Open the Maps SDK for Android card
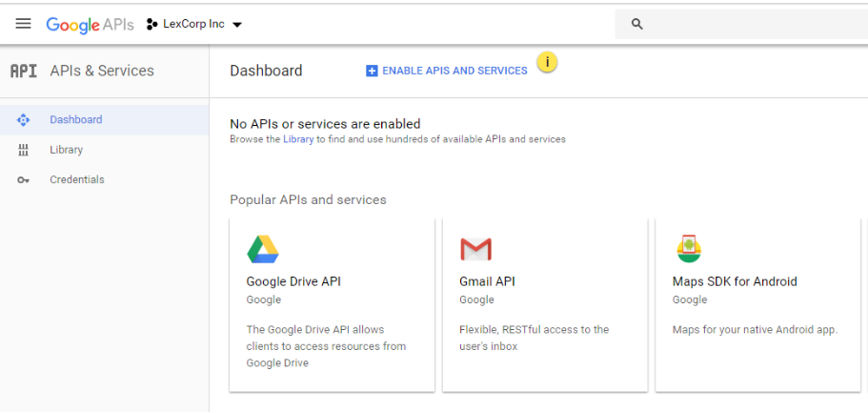The height and width of the screenshot is (413, 868). [758, 304]
